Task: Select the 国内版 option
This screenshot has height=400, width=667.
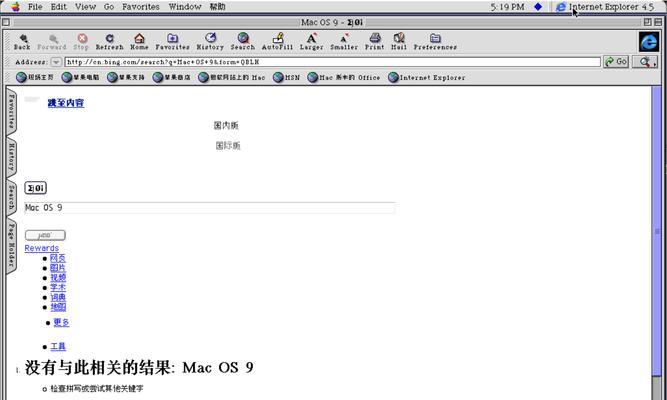Action: click(x=226, y=126)
